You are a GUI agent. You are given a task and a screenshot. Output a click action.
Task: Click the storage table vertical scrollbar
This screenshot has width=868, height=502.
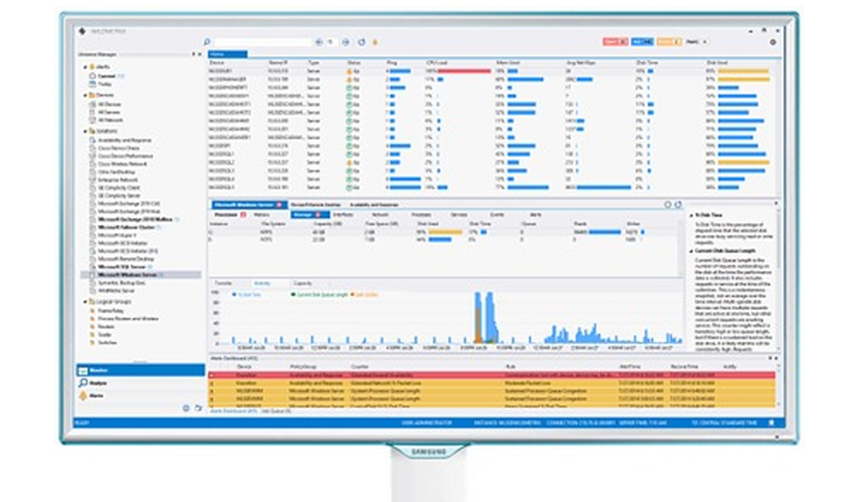pyautogui.click(x=681, y=247)
